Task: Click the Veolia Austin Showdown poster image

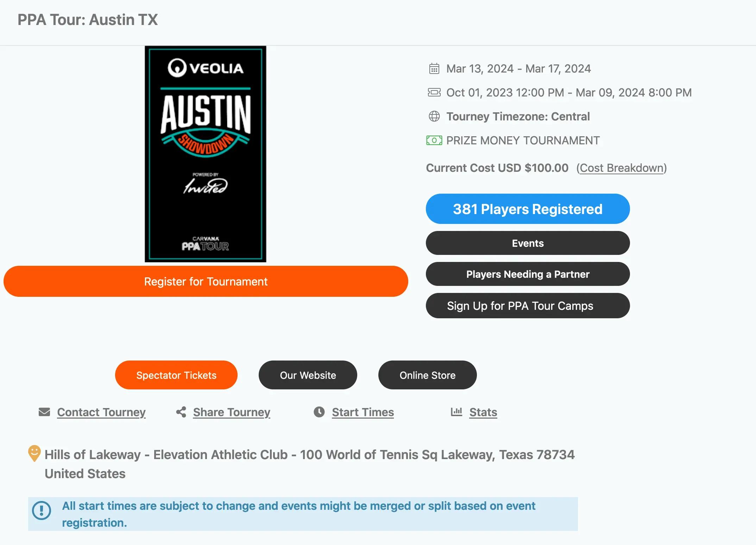Action: (206, 154)
